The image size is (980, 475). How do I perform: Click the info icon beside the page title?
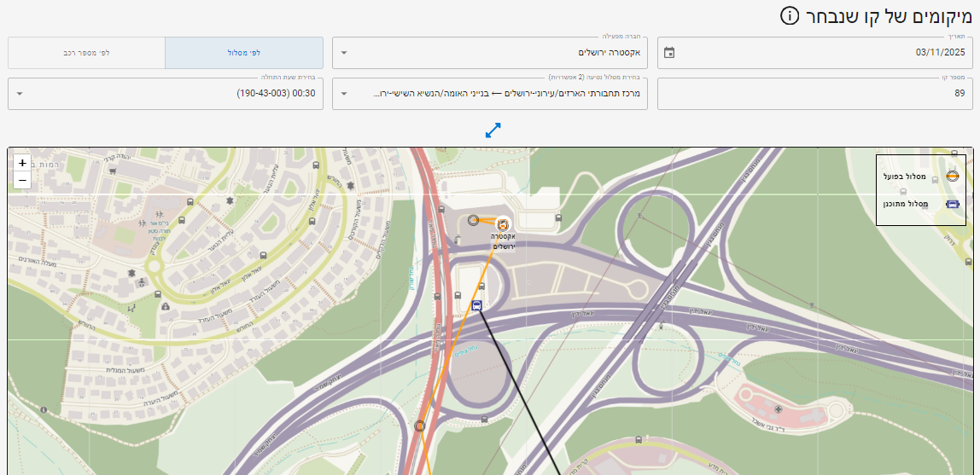coord(790,15)
